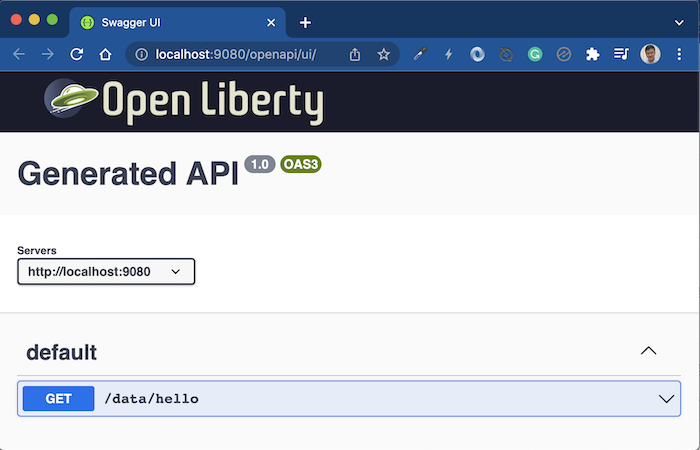This screenshot has width=700, height=450.
Task: Click the 1.0 version badge
Action: click(x=260, y=164)
